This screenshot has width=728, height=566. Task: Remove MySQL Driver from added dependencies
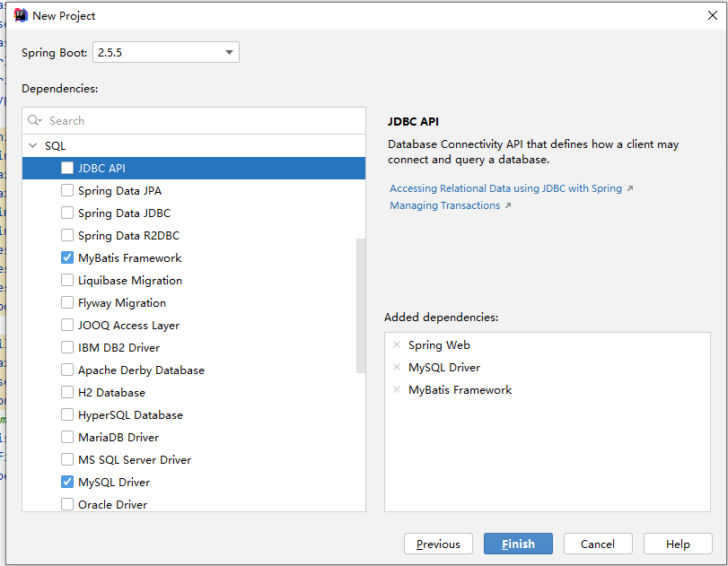tap(397, 367)
